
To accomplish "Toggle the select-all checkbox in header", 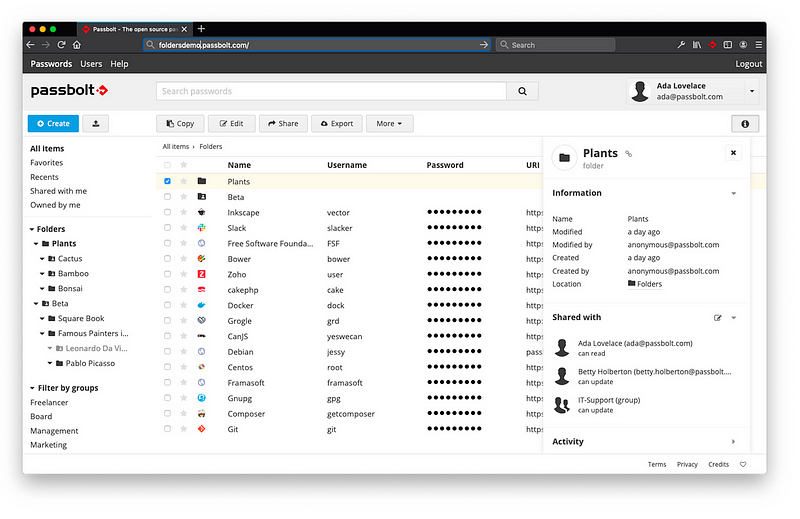I will [167, 165].
